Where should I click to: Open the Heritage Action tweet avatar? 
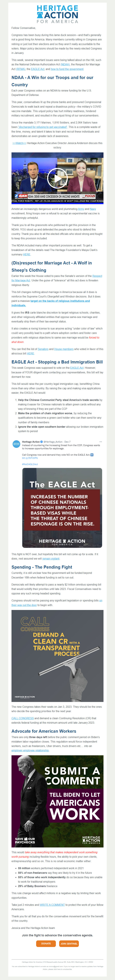point(16,444)
